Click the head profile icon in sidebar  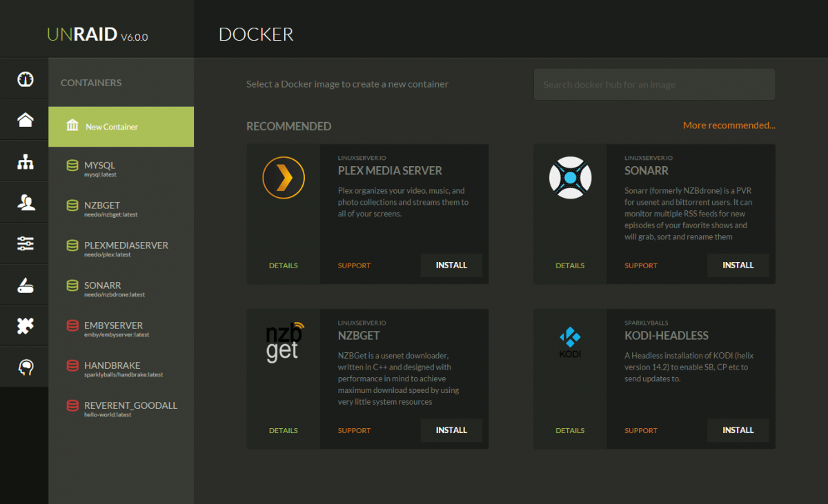[x=26, y=367]
